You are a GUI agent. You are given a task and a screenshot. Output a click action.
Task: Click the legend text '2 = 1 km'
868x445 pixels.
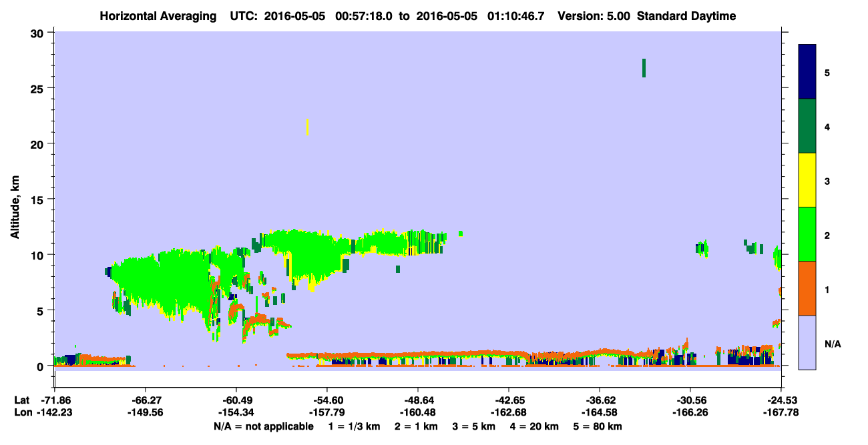click(x=416, y=426)
